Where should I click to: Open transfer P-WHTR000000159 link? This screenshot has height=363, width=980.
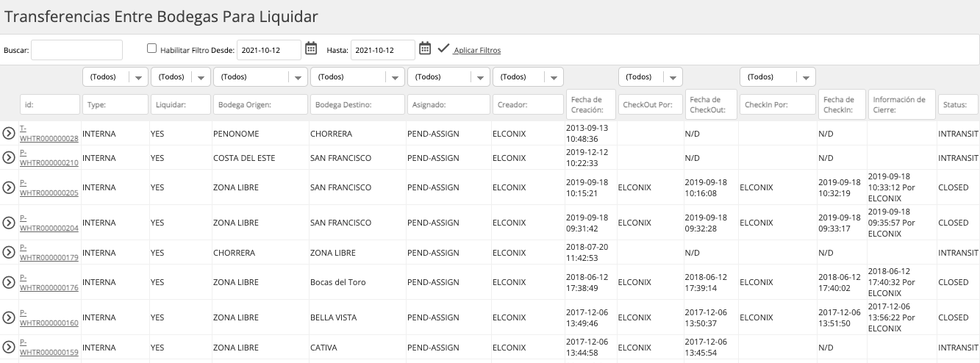pyautogui.click(x=49, y=347)
